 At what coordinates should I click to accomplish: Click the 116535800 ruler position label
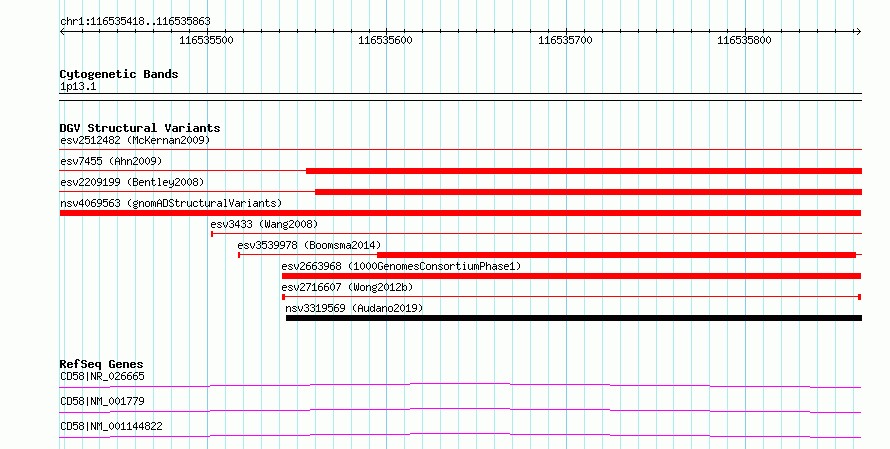pyautogui.click(x=744, y=40)
